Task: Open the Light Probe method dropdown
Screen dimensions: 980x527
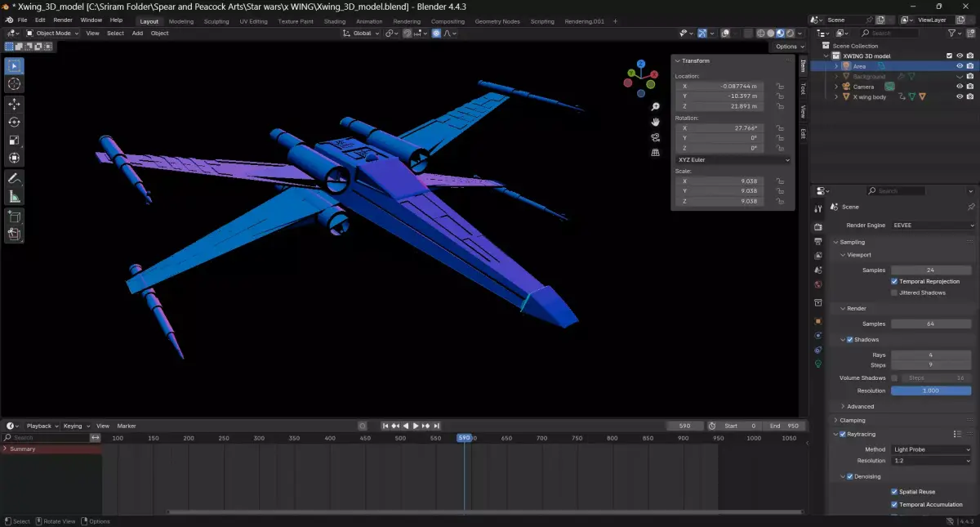Action: point(931,449)
